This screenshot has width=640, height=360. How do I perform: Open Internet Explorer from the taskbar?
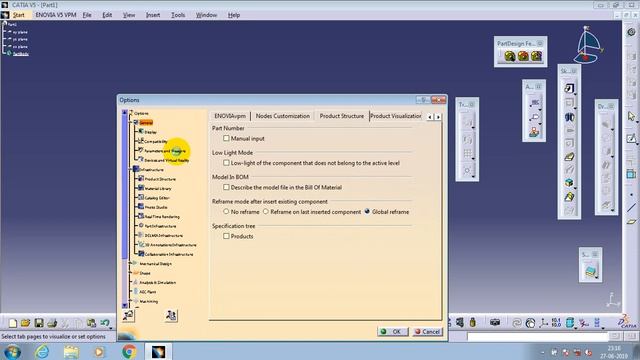click(42, 351)
